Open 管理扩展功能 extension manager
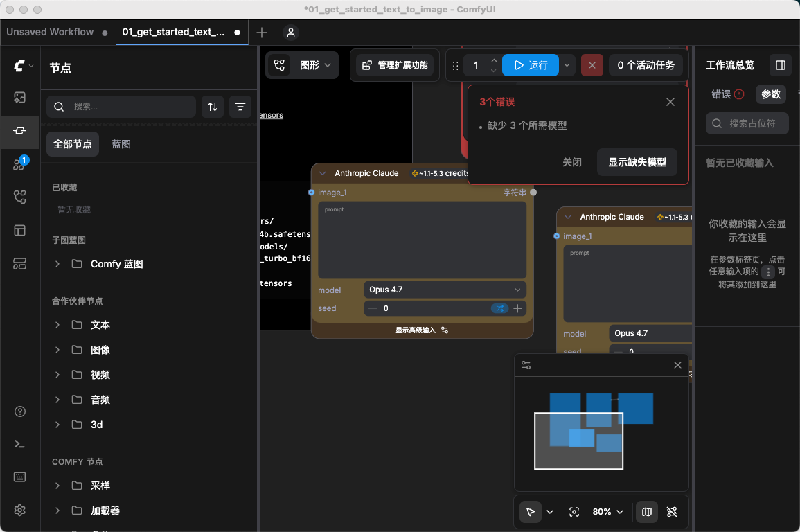The image size is (800, 532). pos(394,65)
